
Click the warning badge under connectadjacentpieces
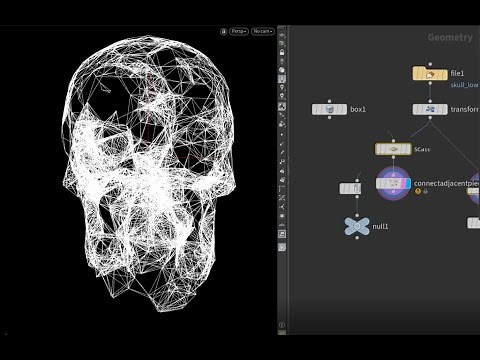(418, 191)
